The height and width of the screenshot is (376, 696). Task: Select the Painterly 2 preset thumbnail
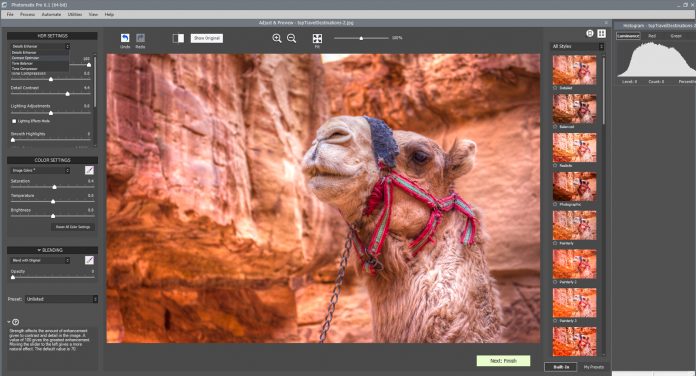pos(574,264)
